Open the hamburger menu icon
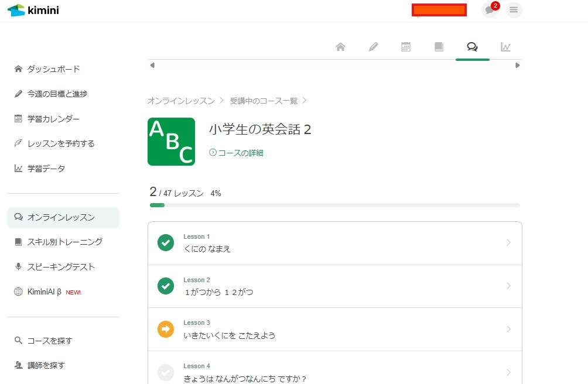The height and width of the screenshot is (384, 588). pyautogui.click(x=514, y=10)
